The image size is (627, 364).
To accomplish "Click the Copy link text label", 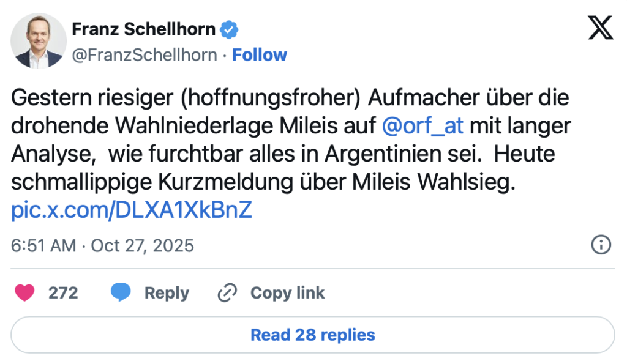I will 287,293.
